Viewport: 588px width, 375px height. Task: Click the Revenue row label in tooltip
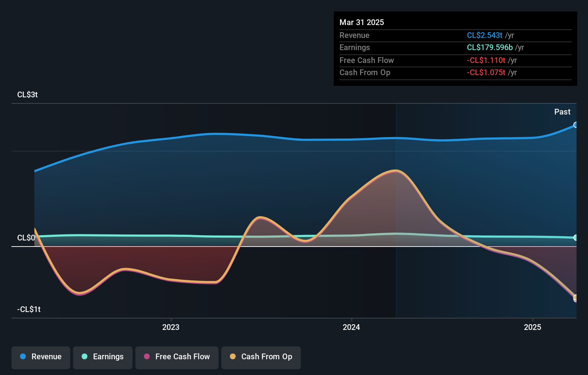[x=355, y=35]
